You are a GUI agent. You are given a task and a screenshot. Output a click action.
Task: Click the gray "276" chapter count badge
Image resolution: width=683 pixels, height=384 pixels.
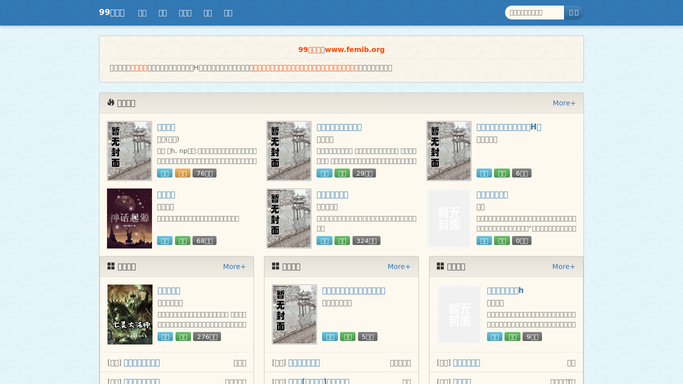(207, 337)
